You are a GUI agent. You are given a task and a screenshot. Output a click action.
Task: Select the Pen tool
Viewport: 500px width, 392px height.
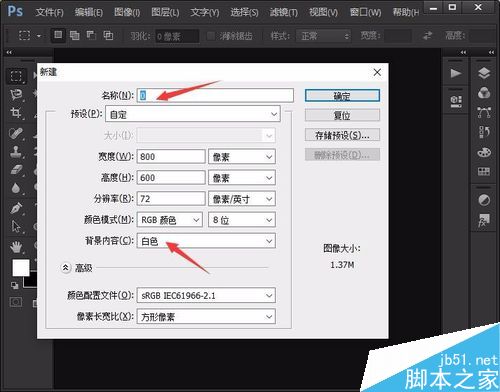16,208
